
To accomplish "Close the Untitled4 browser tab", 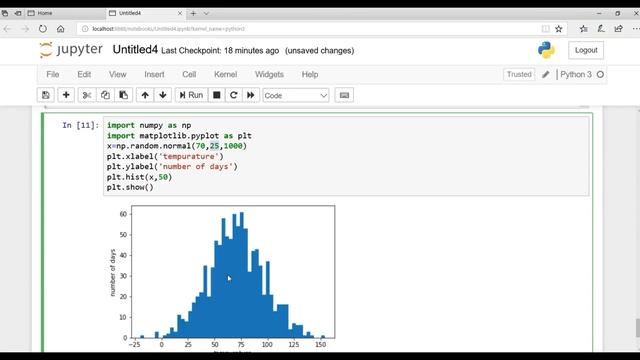I will 180,13.
